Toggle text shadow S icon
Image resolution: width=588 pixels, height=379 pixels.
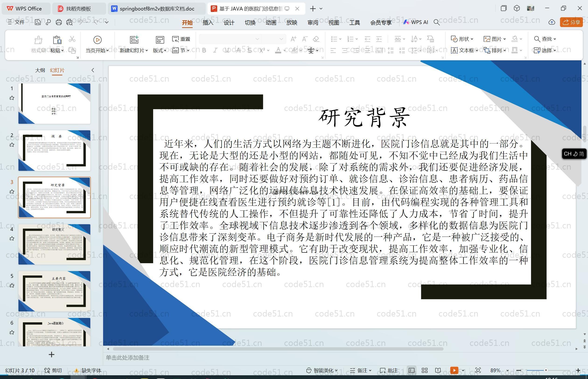point(249,50)
